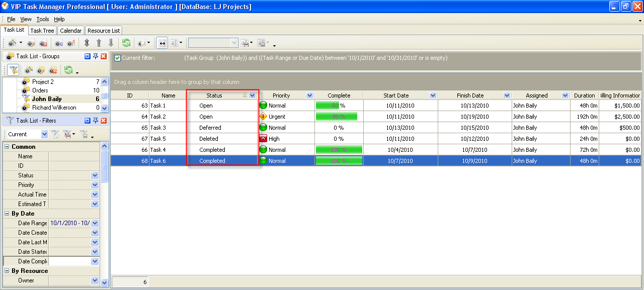644x290 pixels.
Task: Select the Orders group in tree
Action: [x=40, y=90]
